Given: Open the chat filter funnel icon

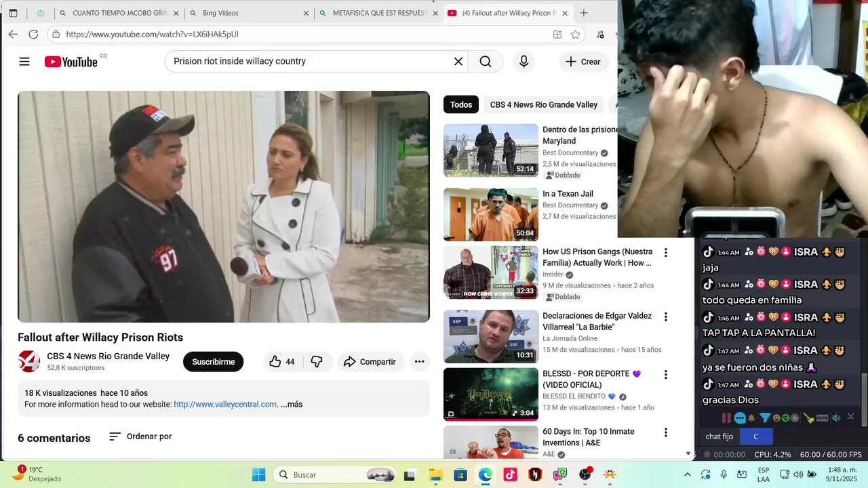Looking at the screenshot, I should pos(765,418).
